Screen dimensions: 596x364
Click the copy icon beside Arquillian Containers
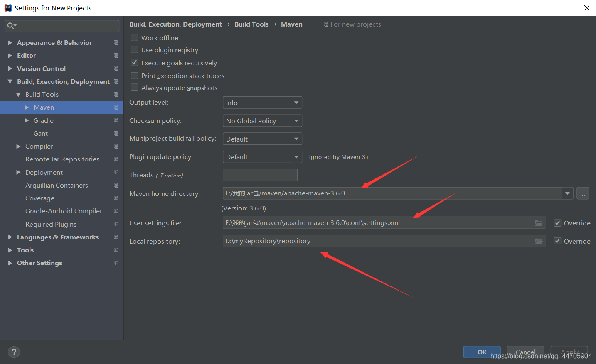tap(116, 186)
